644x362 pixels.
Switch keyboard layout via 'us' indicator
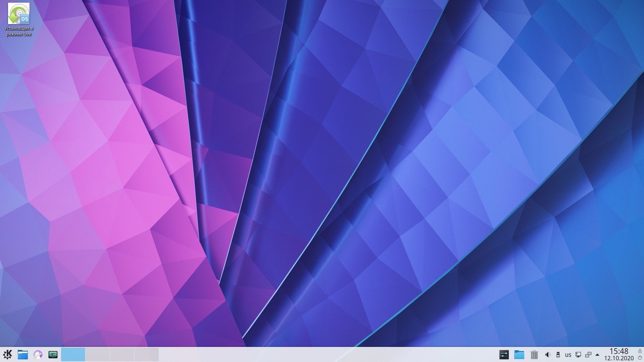point(568,355)
